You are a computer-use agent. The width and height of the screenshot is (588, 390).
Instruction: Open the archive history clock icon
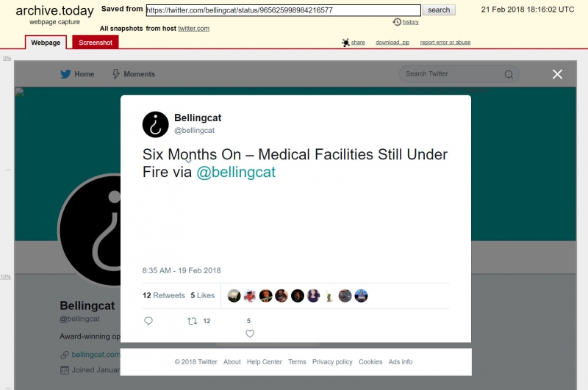click(397, 22)
